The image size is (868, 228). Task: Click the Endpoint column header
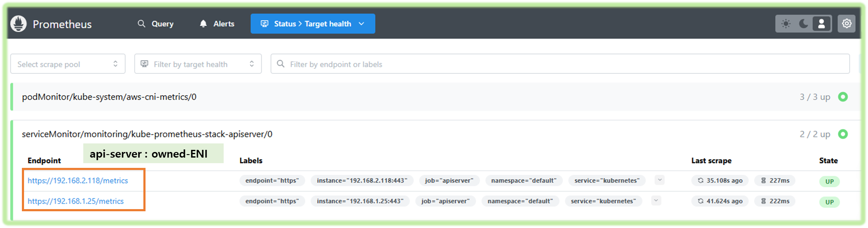44,160
